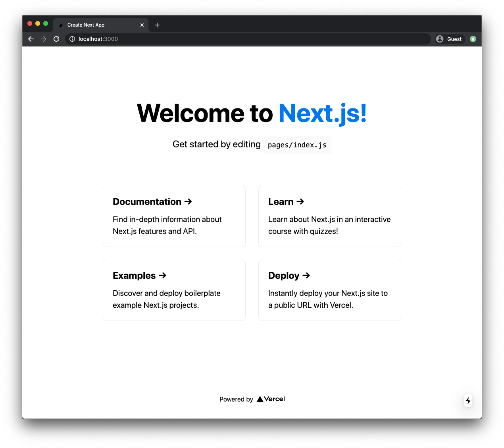Click the green macOS fullscreen button
Image resolution: width=504 pixels, height=448 pixels.
(x=46, y=24)
